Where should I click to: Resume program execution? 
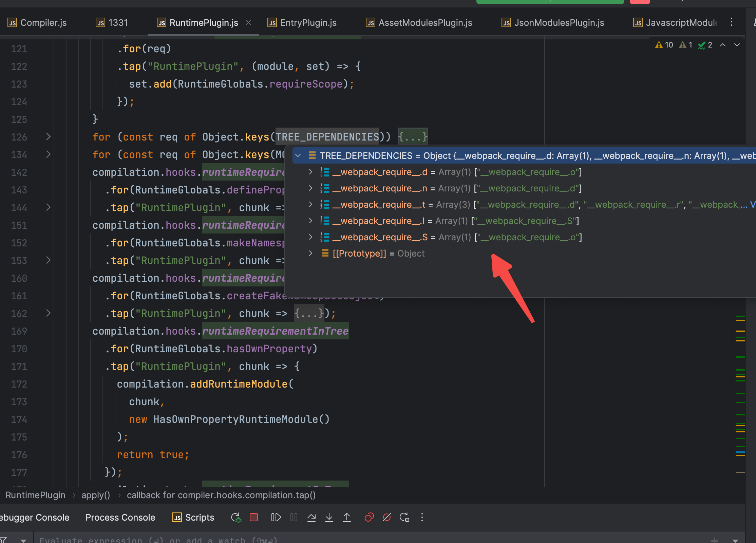[276, 518]
